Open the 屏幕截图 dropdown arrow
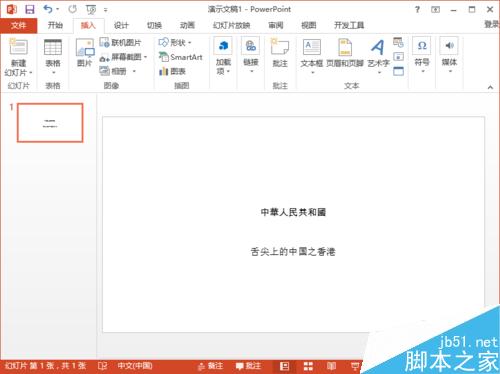Image resolution: width=500 pixels, height=374 pixels. click(x=145, y=57)
